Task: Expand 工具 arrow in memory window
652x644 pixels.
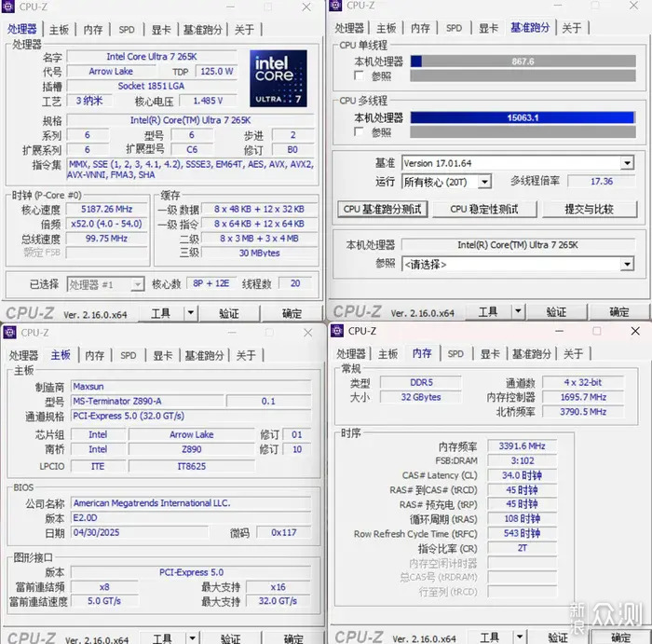Action: click(520, 637)
